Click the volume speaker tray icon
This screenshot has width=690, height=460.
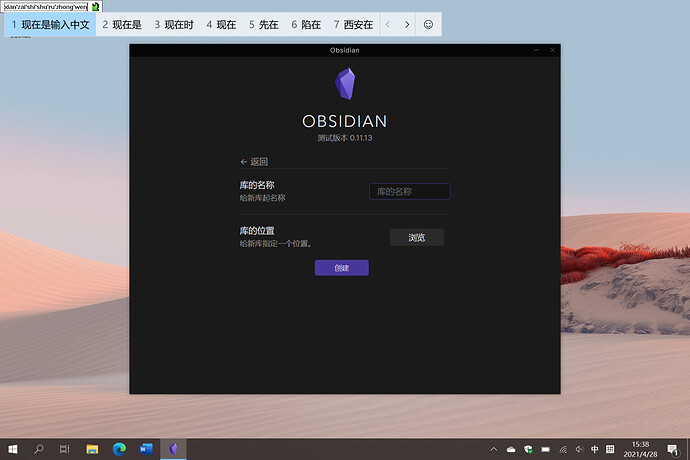pyautogui.click(x=579, y=449)
